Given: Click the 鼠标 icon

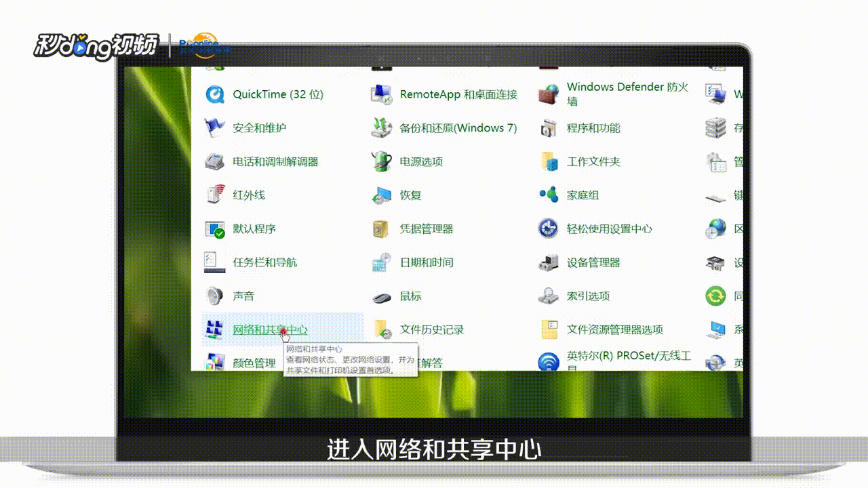Looking at the screenshot, I should [x=382, y=296].
